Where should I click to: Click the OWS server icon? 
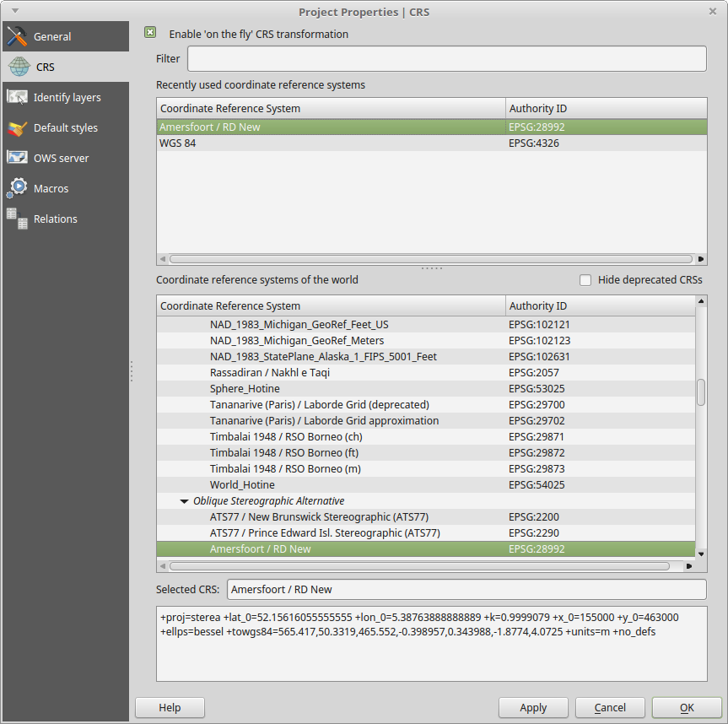pos(17,159)
